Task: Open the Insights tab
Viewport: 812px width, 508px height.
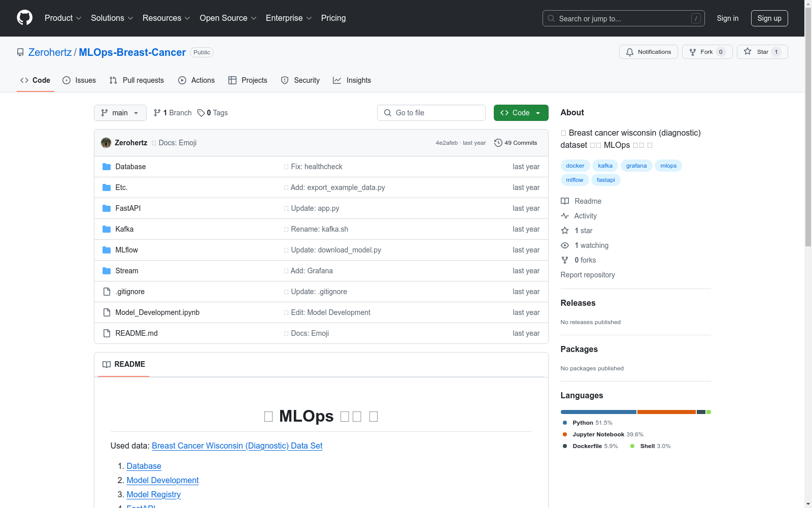Action: click(352, 80)
